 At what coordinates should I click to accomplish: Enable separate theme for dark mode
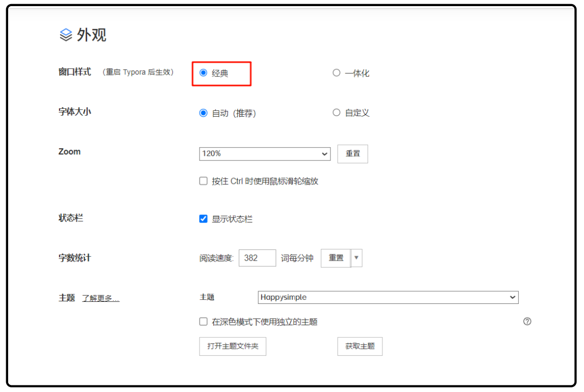pos(203,322)
